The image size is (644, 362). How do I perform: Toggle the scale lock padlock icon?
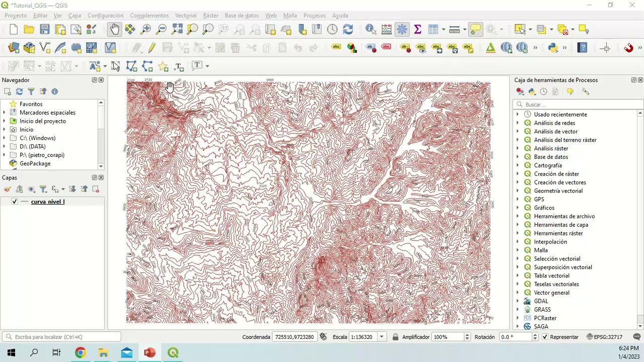point(395,337)
